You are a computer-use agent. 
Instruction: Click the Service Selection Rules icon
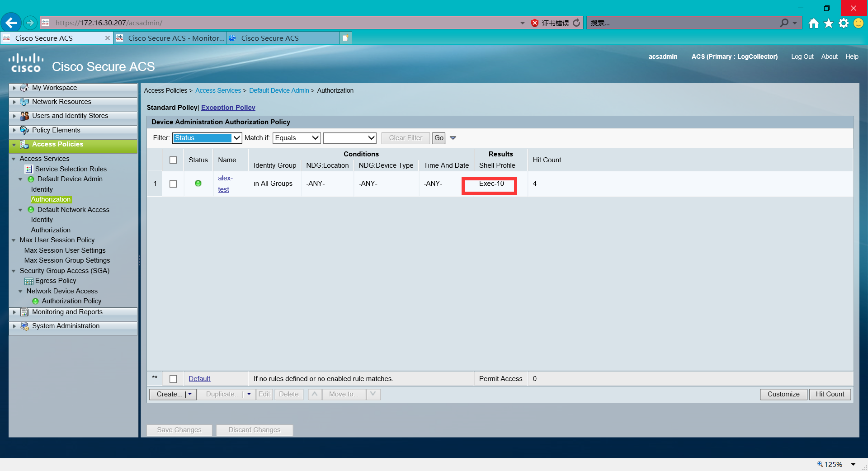coord(29,169)
